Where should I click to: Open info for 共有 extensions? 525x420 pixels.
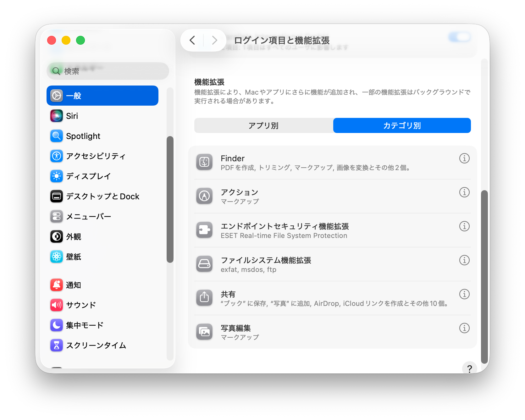point(464,294)
